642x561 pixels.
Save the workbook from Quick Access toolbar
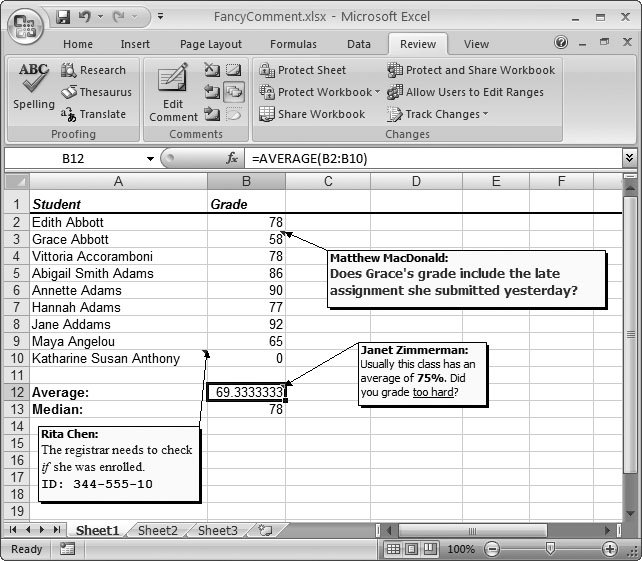(x=63, y=17)
